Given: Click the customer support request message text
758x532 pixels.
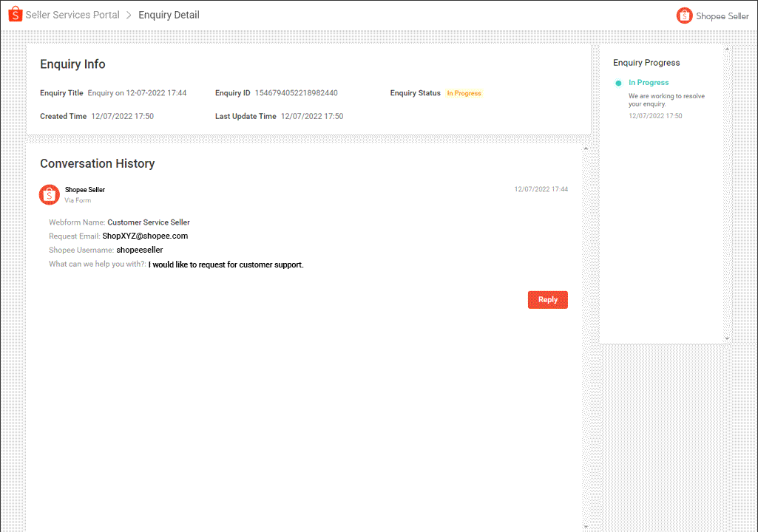Looking at the screenshot, I should click(226, 265).
